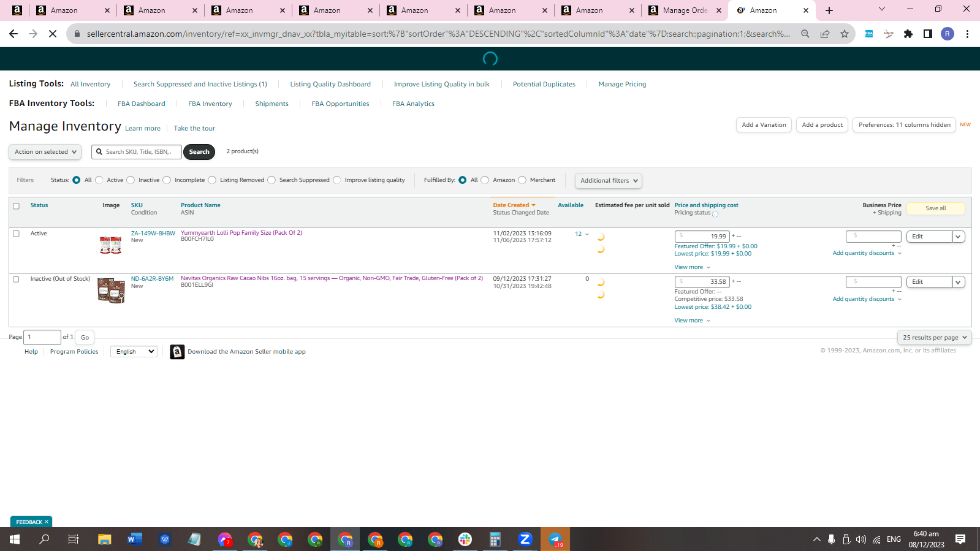Image resolution: width=980 pixels, height=551 pixels.
Task: Open the English language dropdown
Action: (134, 352)
